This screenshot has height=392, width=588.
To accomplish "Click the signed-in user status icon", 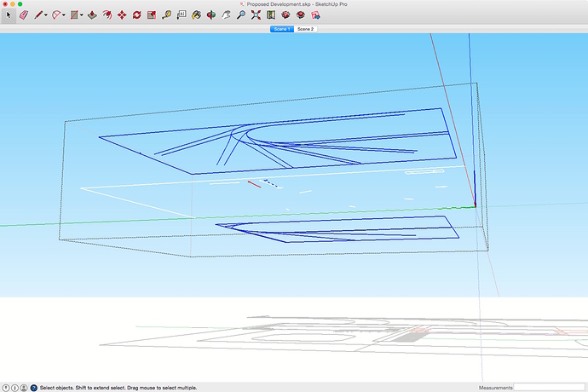I will coord(24,388).
